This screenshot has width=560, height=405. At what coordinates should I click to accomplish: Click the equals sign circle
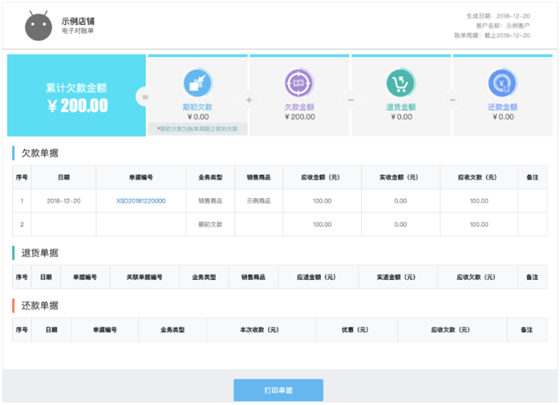145,97
